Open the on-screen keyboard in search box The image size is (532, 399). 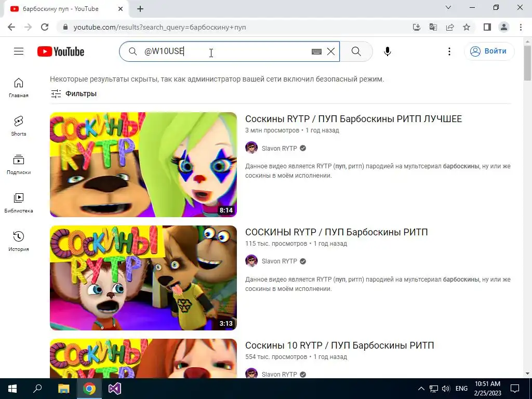(316, 51)
